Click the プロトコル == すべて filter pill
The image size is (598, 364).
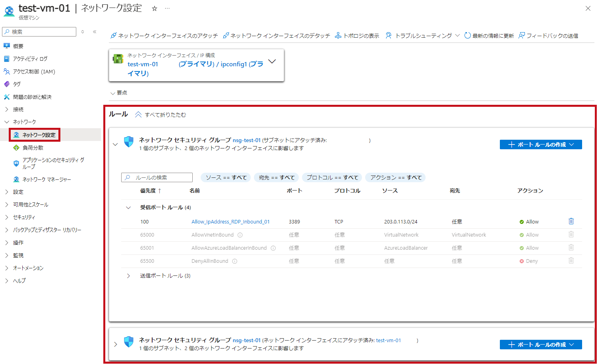[x=332, y=177]
